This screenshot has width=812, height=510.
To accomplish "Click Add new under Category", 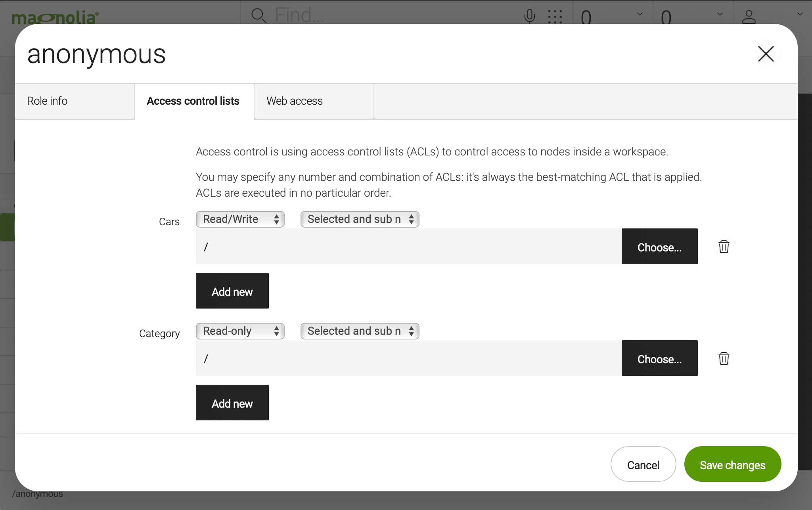I will [x=232, y=403].
